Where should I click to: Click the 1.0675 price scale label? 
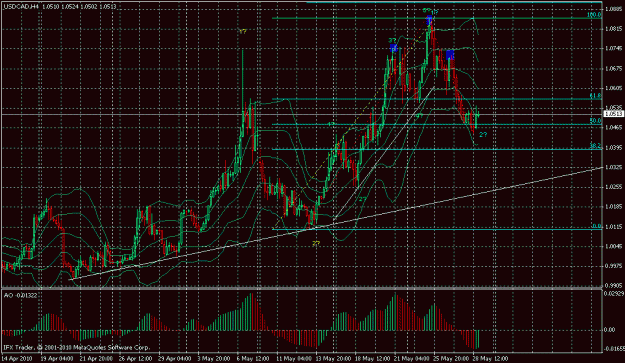pos(613,68)
